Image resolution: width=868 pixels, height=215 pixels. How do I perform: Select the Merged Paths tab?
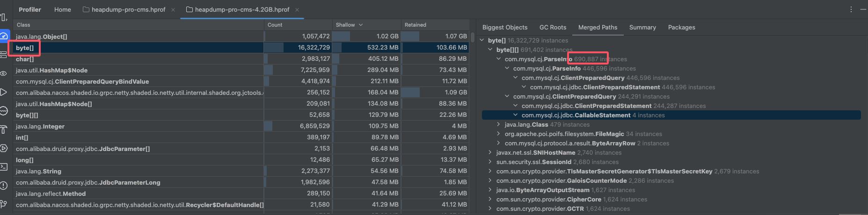point(598,27)
